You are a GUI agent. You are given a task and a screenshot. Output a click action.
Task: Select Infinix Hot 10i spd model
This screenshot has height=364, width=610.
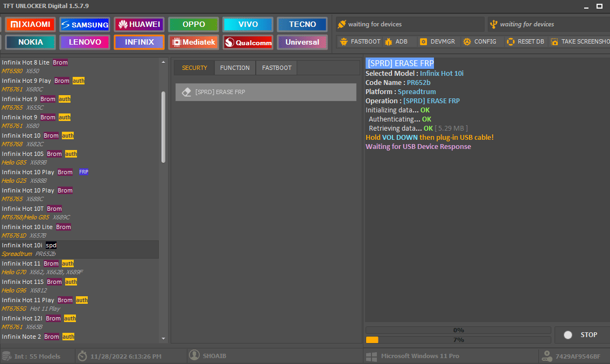[79, 249]
